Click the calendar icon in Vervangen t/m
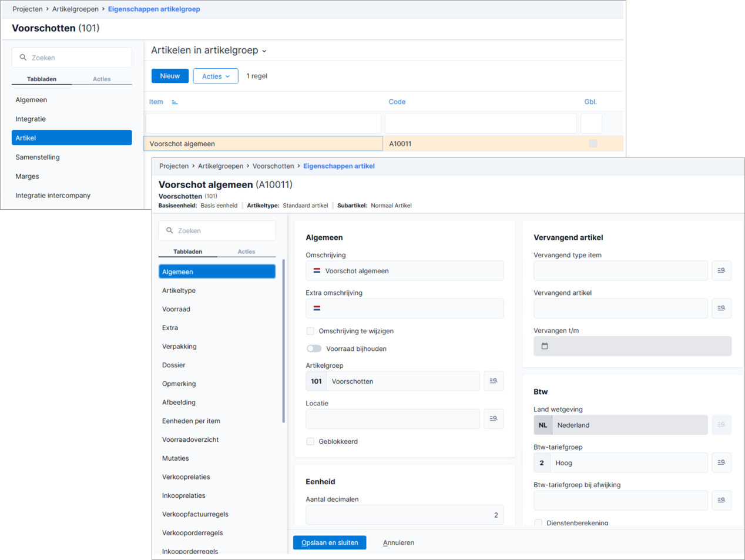The image size is (745, 560). [x=545, y=346]
